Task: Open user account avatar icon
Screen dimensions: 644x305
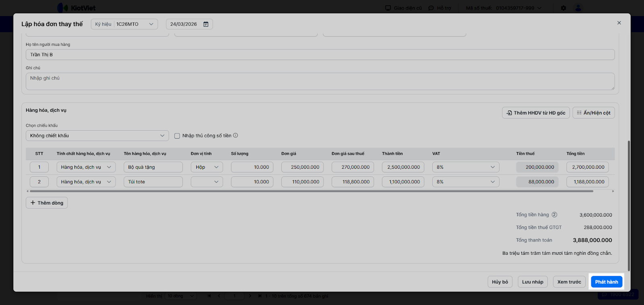Action: pos(578,8)
